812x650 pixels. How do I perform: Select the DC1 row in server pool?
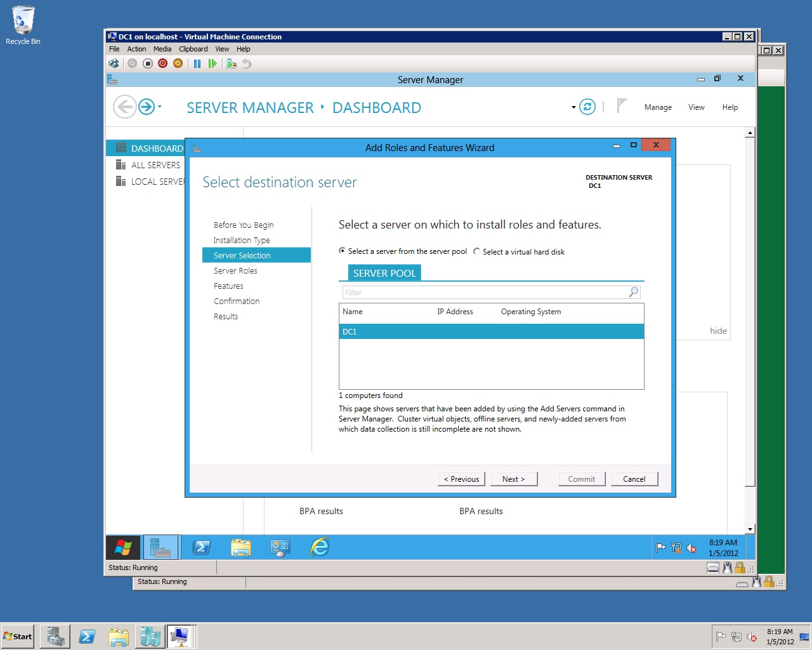click(492, 331)
